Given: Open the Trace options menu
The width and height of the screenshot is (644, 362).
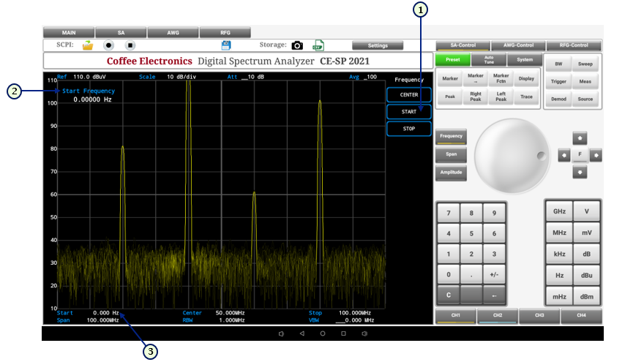Looking at the screenshot, I should 526,97.
